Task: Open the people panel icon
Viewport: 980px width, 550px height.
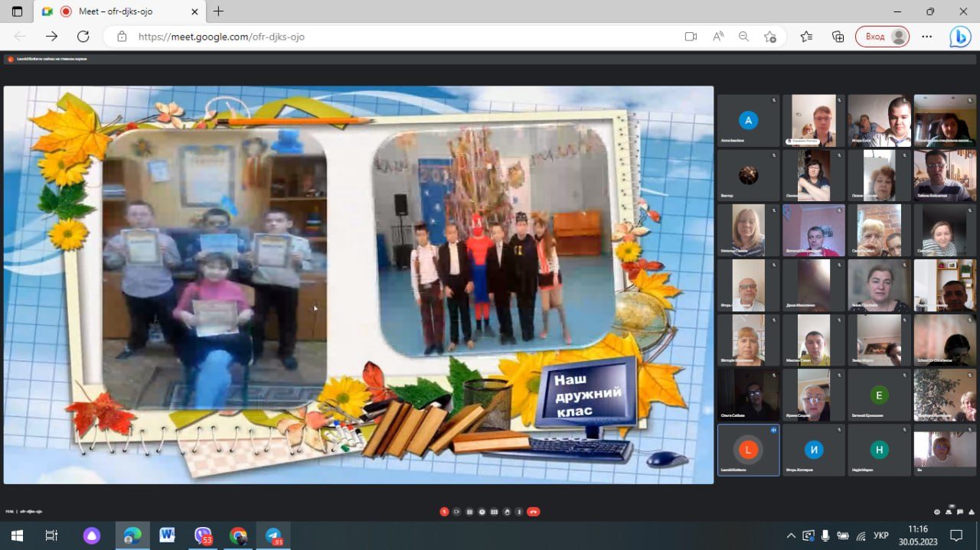Action: click(949, 513)
